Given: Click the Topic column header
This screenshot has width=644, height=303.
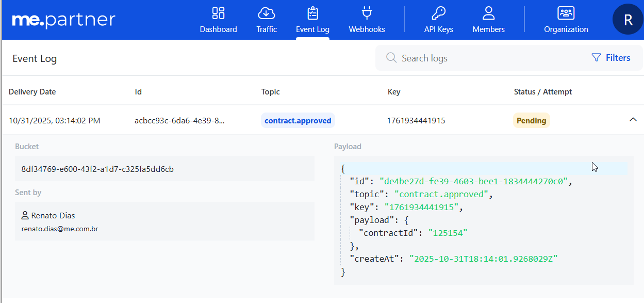Looking at the screenshot, I should click(270, 92).
